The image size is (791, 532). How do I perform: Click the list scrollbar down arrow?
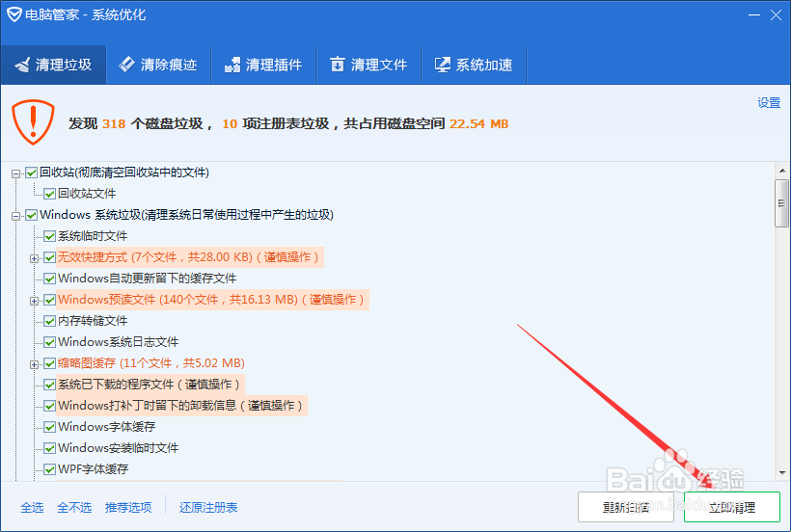[x=782, y=473]
